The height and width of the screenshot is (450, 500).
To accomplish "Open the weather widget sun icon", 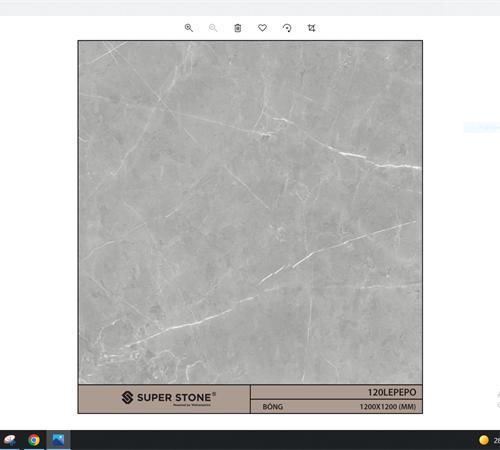I will [x=484, y=440].
